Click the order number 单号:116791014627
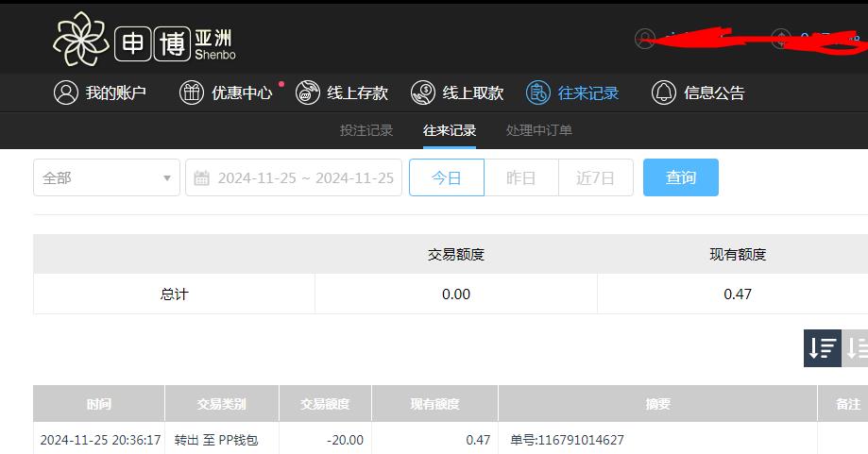This screenshot has height=454, width=868. click(x=567, y=440)
